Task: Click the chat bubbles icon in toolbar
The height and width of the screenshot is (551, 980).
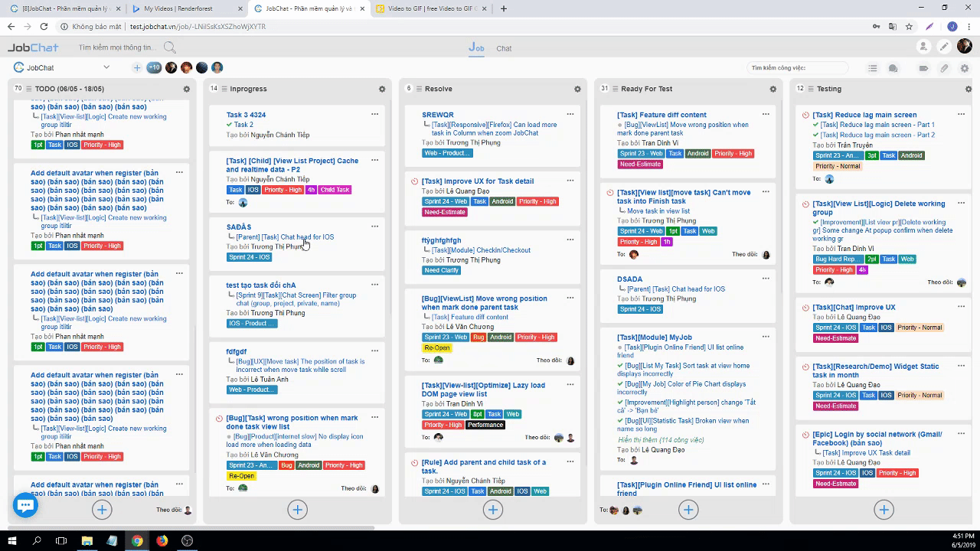Action: 893,68
